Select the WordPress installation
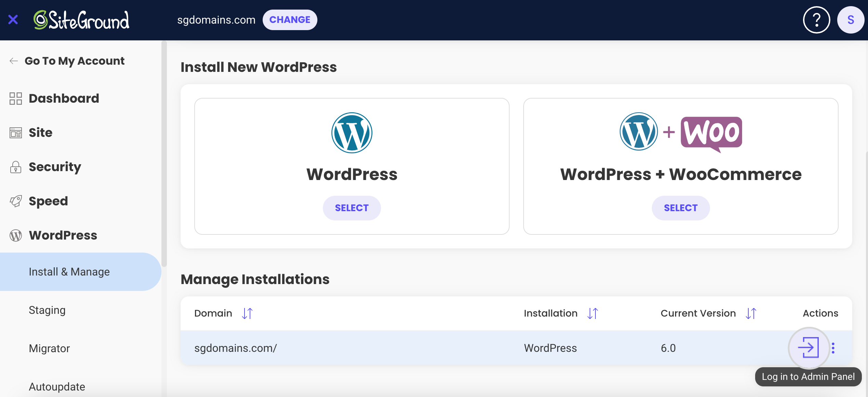Screen dimensions: 868x397 (x=352, y=208)
